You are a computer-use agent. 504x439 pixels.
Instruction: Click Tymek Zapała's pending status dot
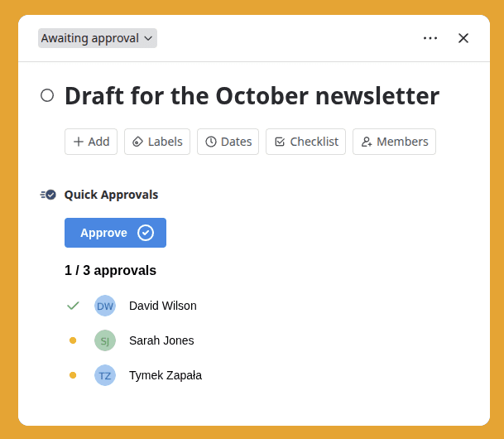click(x=73, y=375)
